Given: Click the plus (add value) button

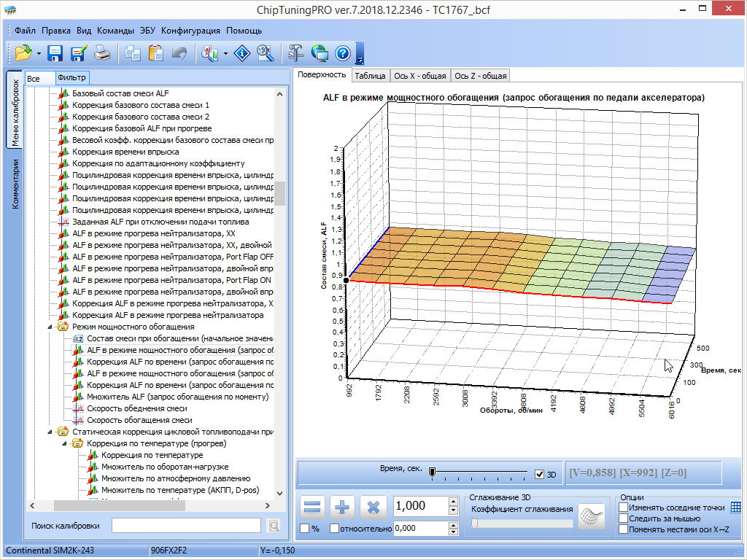Looking at the screenshot, I should point(342,507).
